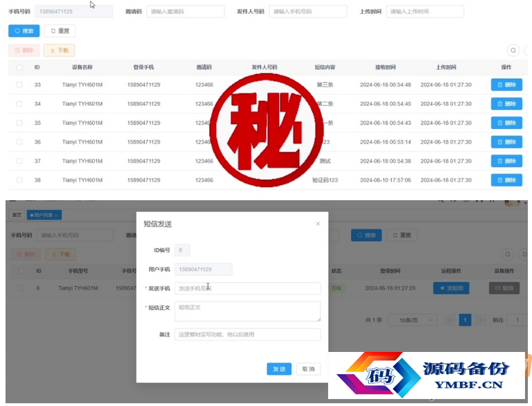
Task: Click the disabled ID编号 field showing 8
Action: tap(182, 250)
